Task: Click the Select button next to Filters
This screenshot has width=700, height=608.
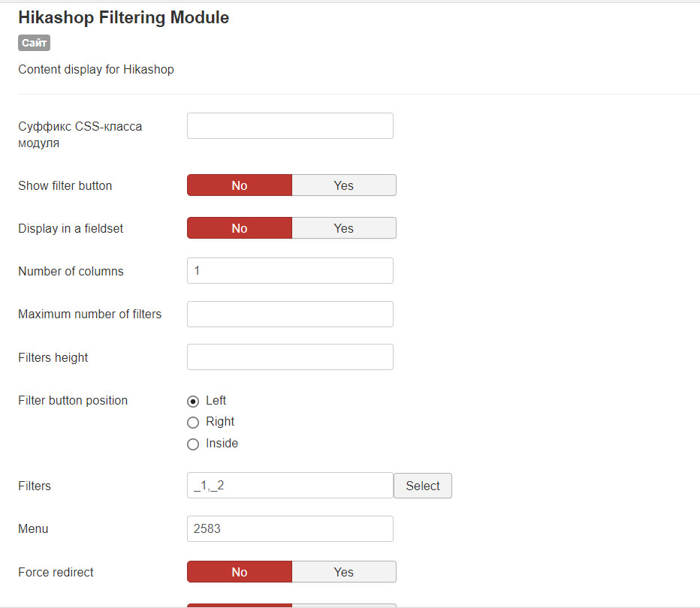Action: (422, 486)
